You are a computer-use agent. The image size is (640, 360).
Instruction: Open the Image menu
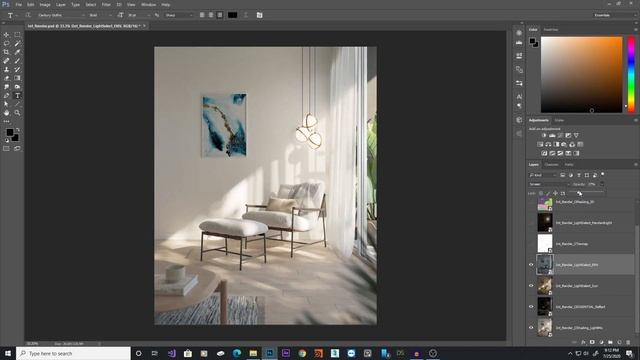pyautogui.click(x=45, y=4)
